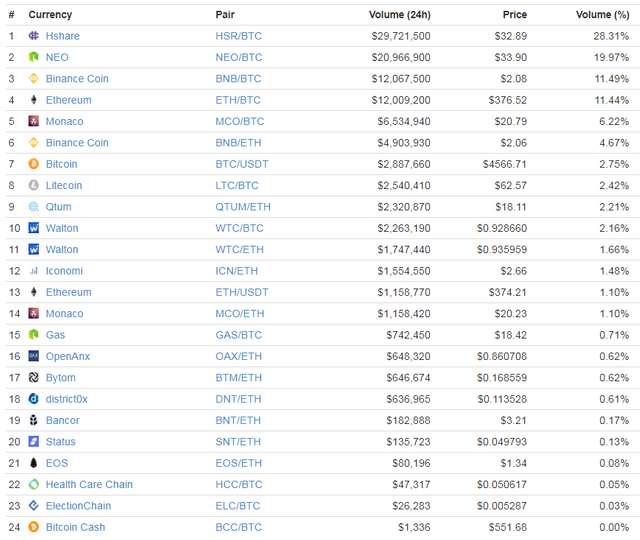Click Binance Coin icon in BNB/BTC row
This screenshot has height=540, width=640.
(33, 78)
